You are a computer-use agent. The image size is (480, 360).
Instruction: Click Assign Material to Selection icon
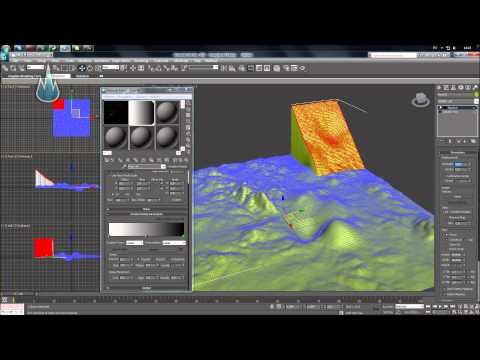click(121, 160)
